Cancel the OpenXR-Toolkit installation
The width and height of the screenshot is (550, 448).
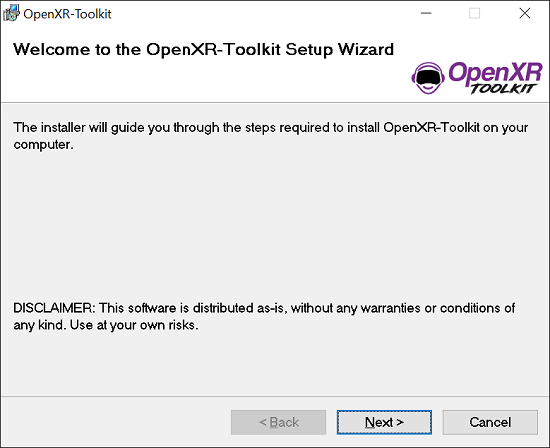point(490,422)
